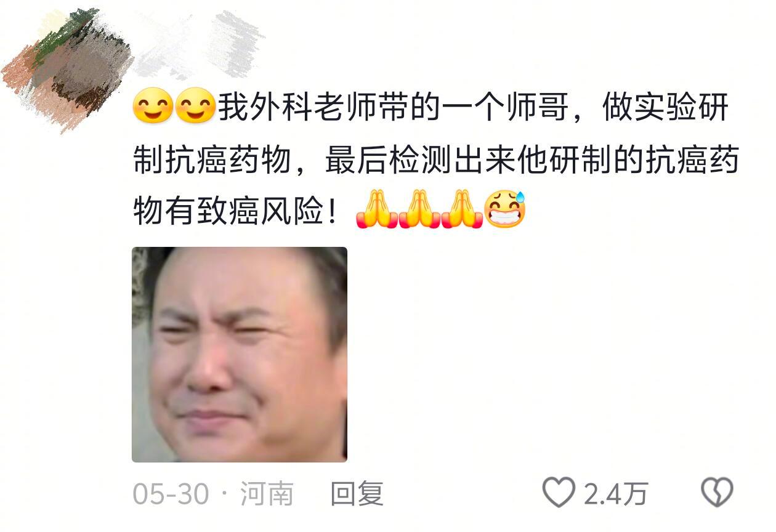
Task: Click the first smiling blush emoji
Action: click(x=153, y=108)
